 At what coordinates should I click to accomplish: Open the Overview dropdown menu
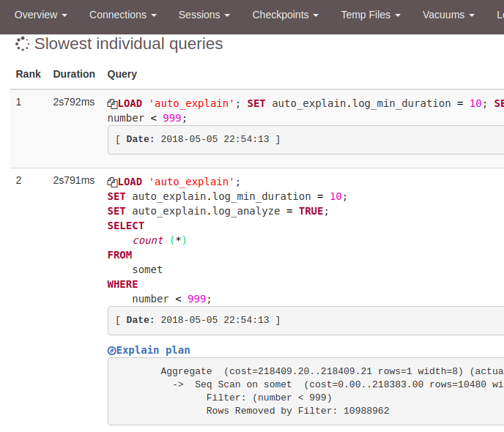click(x=41, y=15)
